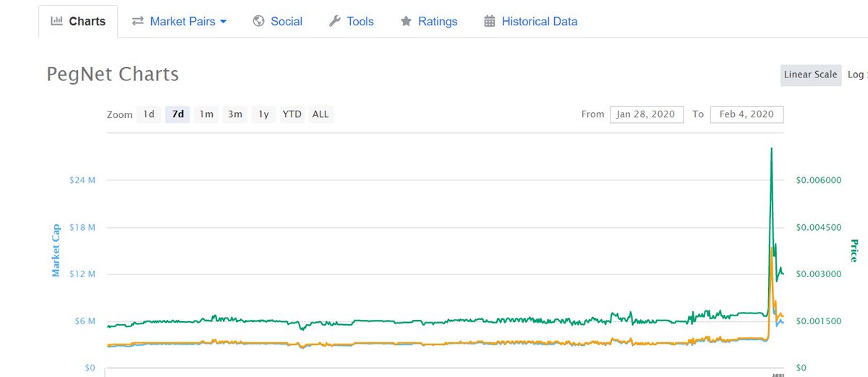Enable Linear Scale for the chart
The height and width of the screenshot is (377, 868).
(811, 75)
